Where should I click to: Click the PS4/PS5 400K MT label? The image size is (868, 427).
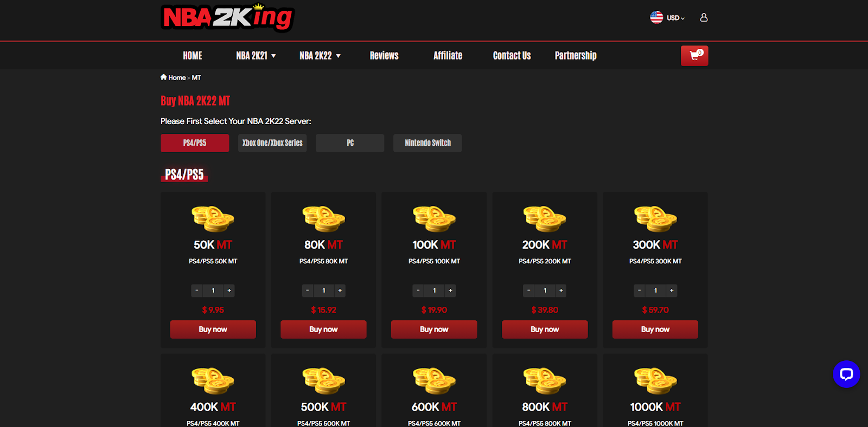point(213,423)
